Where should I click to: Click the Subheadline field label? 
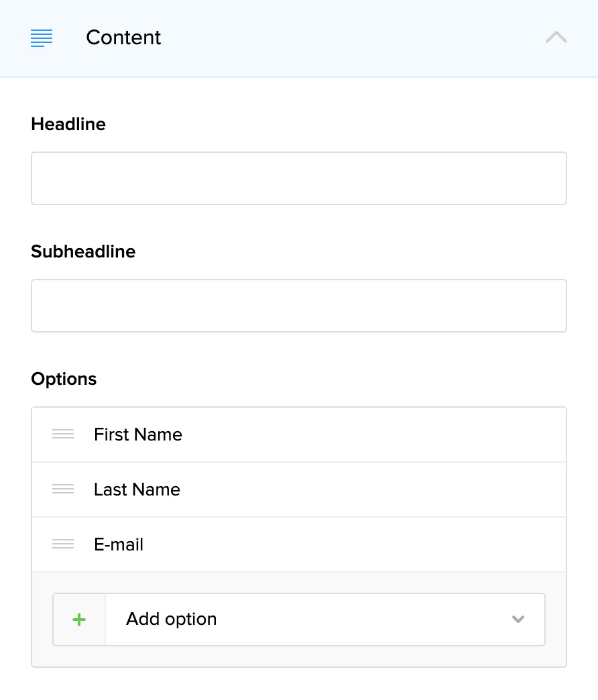pos(83,251)
